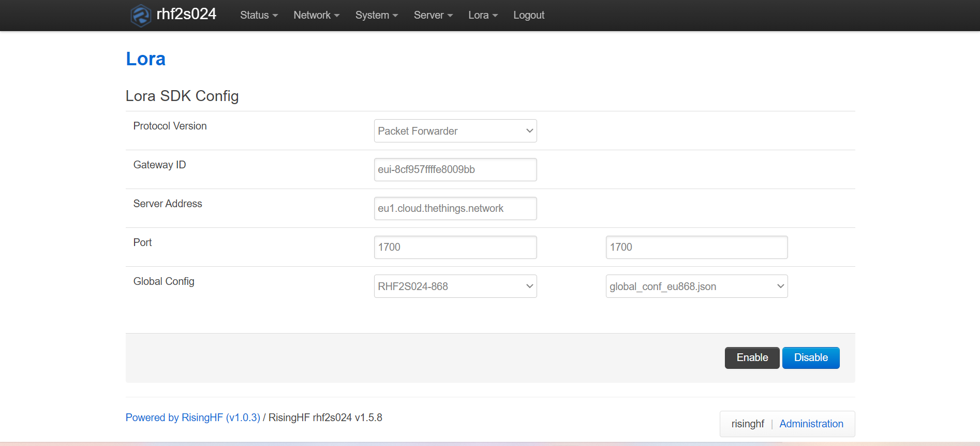Click the rhf2s024 brand title
This screenshot has width=980, height=446.
pyautogui.click(x=186, y=14)
